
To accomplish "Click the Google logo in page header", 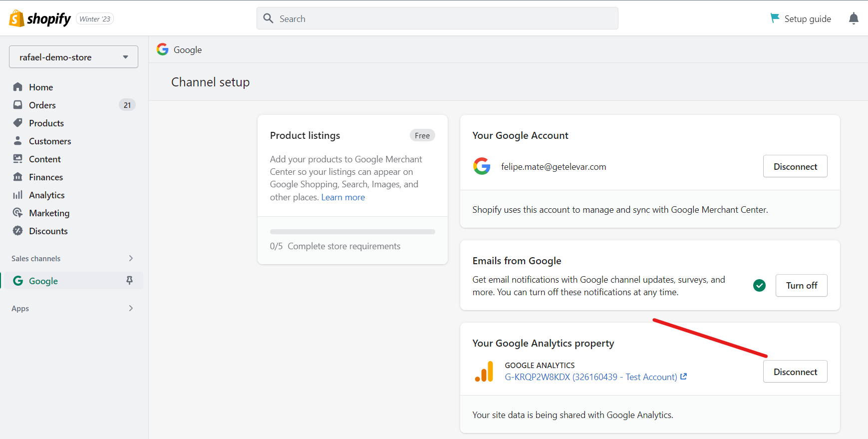I will 162,49.
